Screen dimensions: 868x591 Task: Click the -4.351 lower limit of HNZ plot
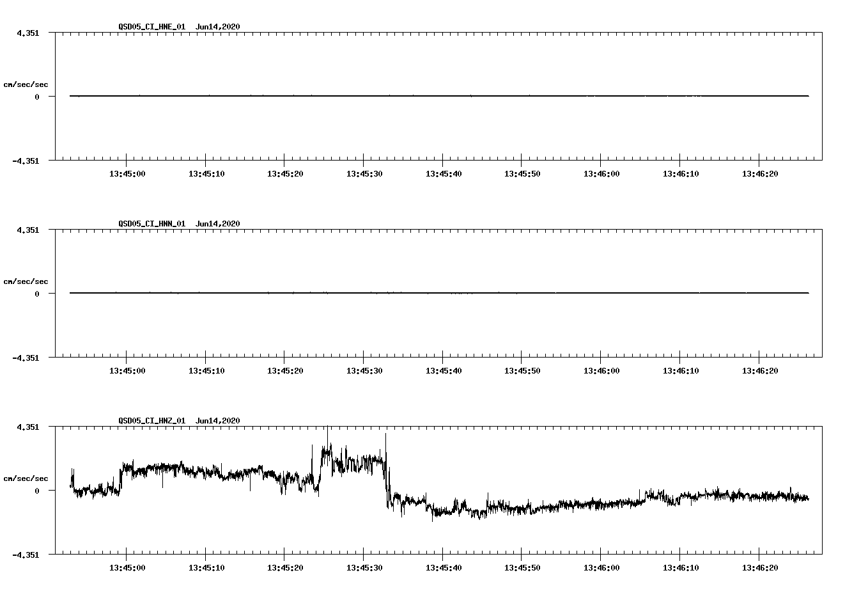26,555
